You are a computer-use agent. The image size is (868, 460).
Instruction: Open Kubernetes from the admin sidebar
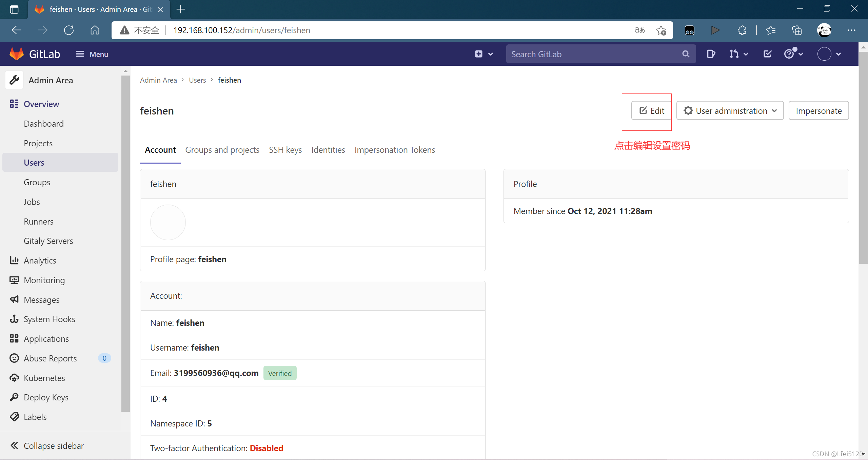click(44, 378)
